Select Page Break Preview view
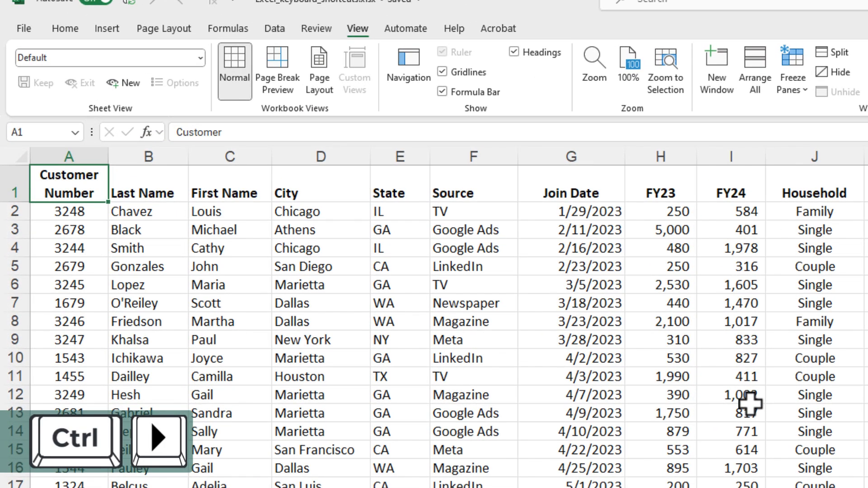868x488 pixels. tap(277, 69)
